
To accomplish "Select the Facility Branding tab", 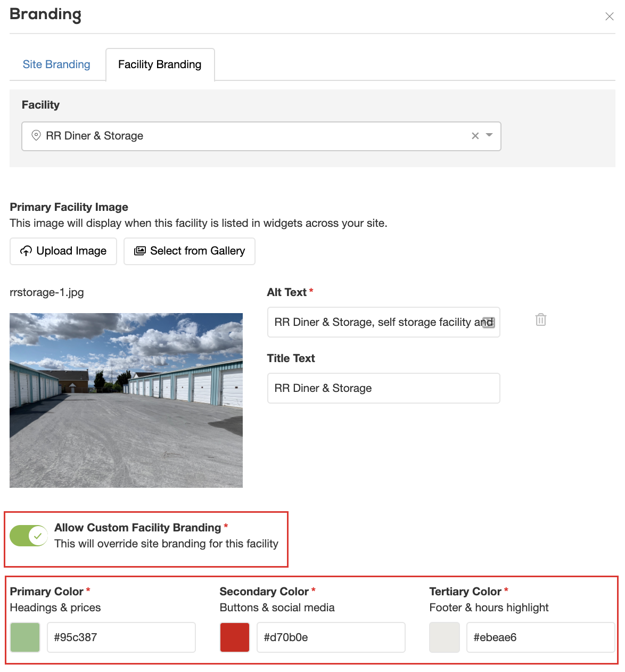I will point(160,64).
